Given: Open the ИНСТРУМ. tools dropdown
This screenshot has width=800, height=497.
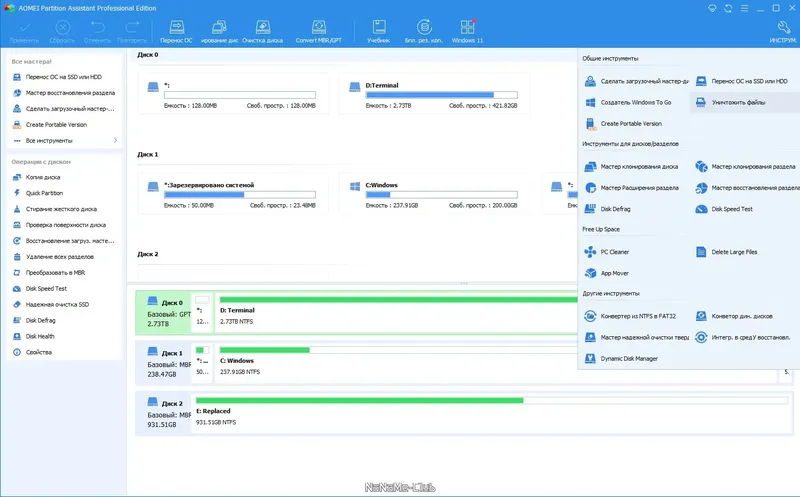Looking at the screenshot, I should (783, 31).
